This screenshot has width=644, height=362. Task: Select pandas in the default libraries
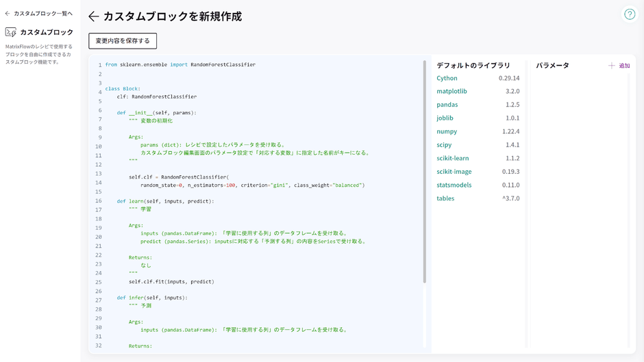[x=447, y=105]
